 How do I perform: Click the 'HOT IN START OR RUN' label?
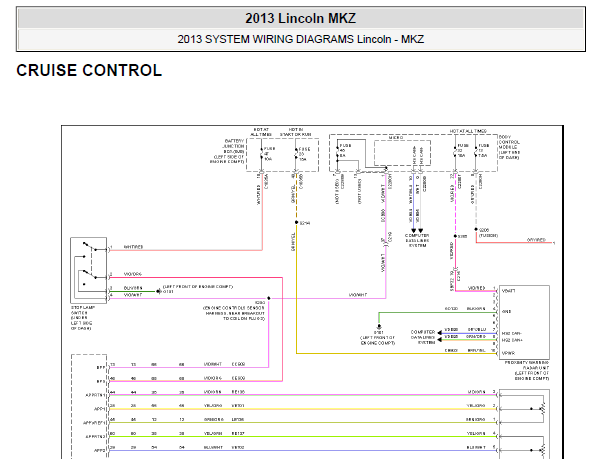coord(295,132)
